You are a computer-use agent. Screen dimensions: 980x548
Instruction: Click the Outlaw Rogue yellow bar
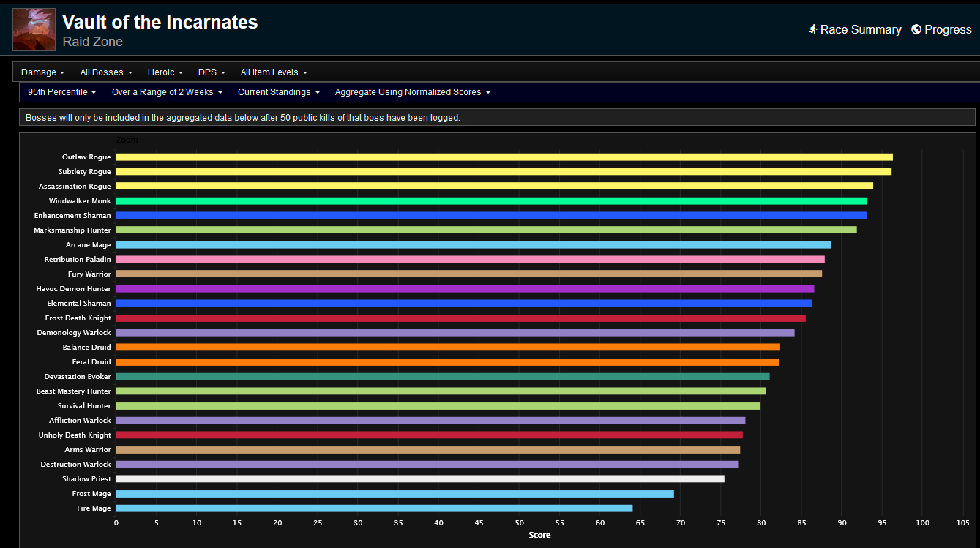(504, 157)
